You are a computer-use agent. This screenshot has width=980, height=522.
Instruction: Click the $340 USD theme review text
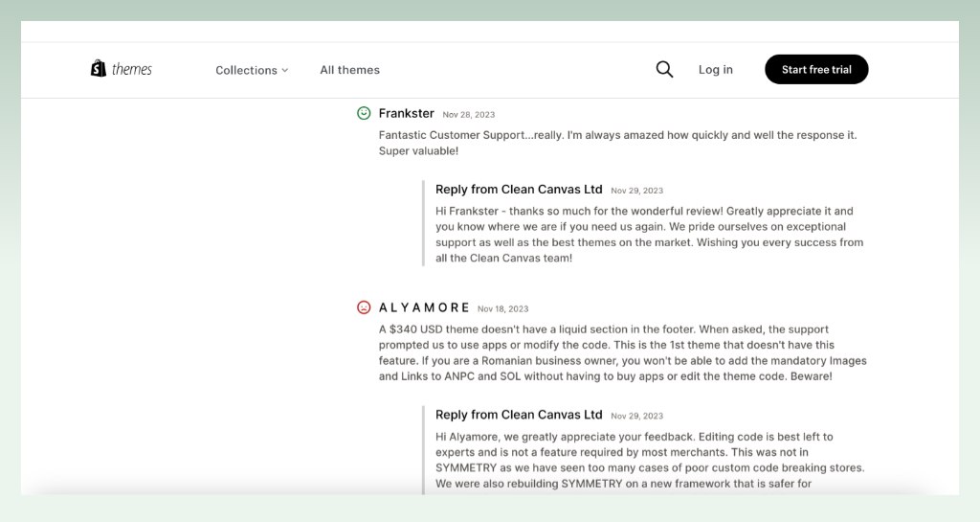coord(622,352)
